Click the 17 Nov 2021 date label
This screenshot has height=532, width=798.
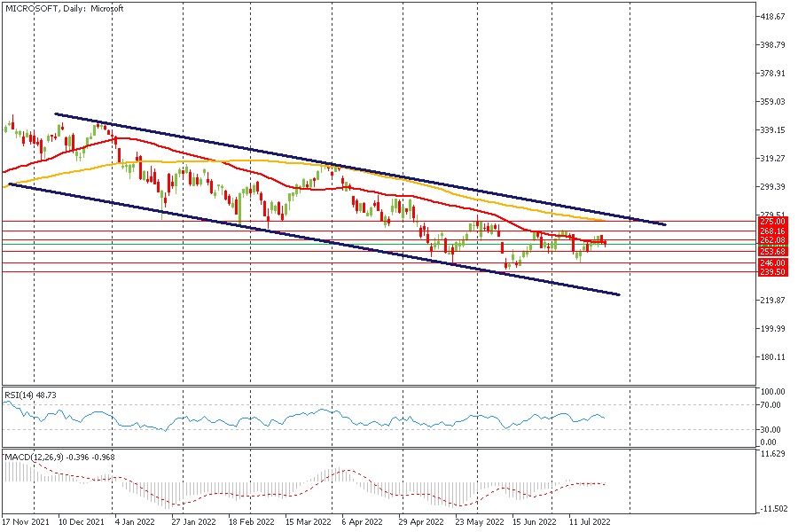pos(24,524)
